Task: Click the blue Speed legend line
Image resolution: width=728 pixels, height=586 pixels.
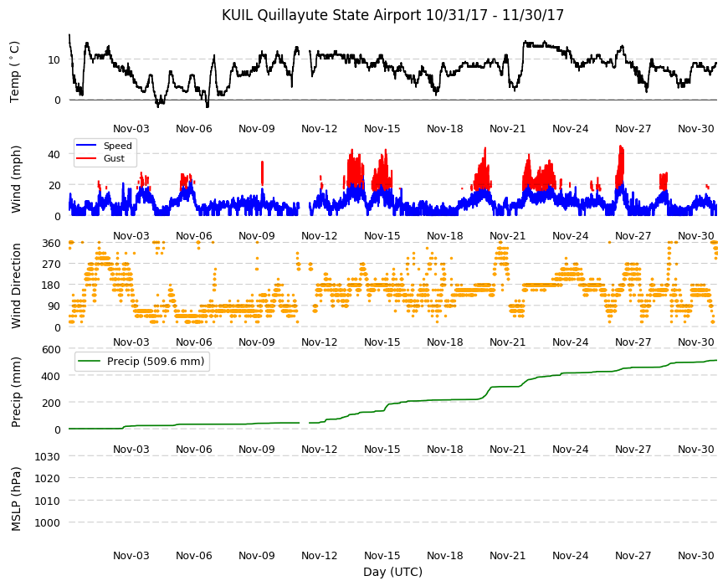Action: tap(85, 146)
